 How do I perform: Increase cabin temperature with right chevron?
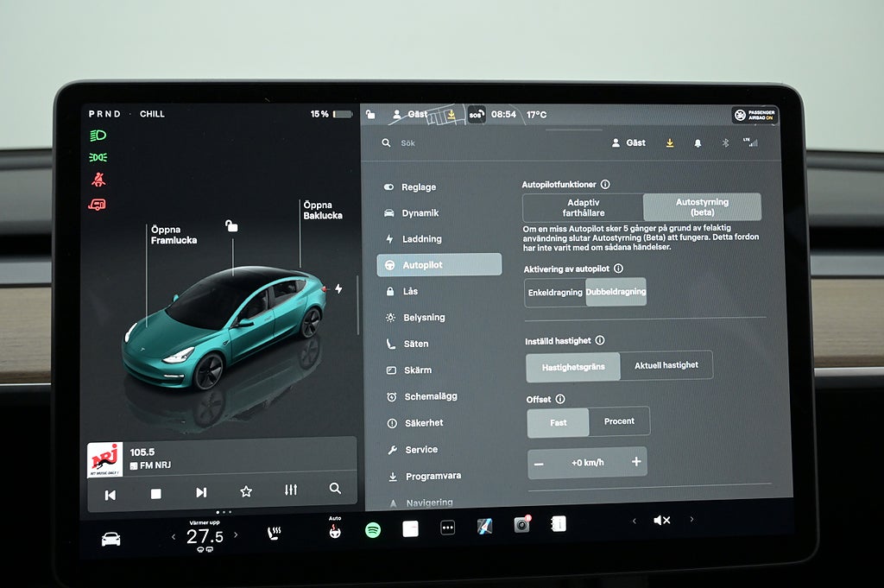pyautogui.click(x=236, y=535)
